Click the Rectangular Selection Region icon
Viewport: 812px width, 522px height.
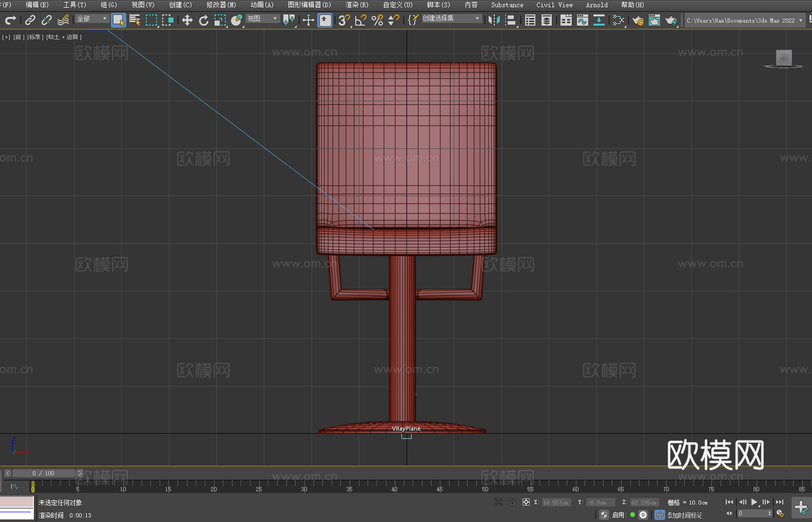click(x=151, y=20)
